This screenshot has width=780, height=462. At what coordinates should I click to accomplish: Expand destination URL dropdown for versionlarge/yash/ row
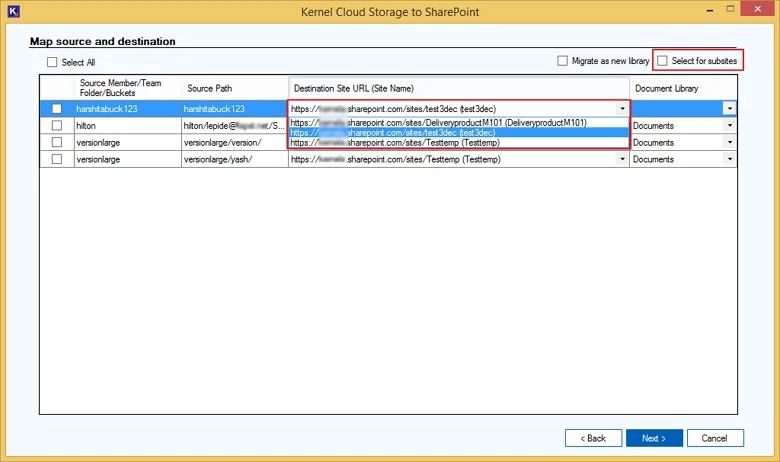(622, 159)
